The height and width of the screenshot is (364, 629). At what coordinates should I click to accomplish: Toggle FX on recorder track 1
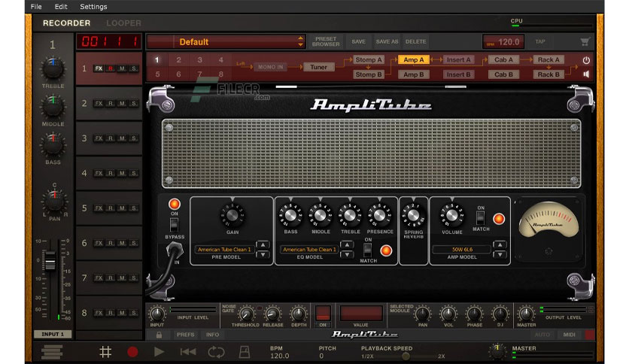(x=99, y=68)
